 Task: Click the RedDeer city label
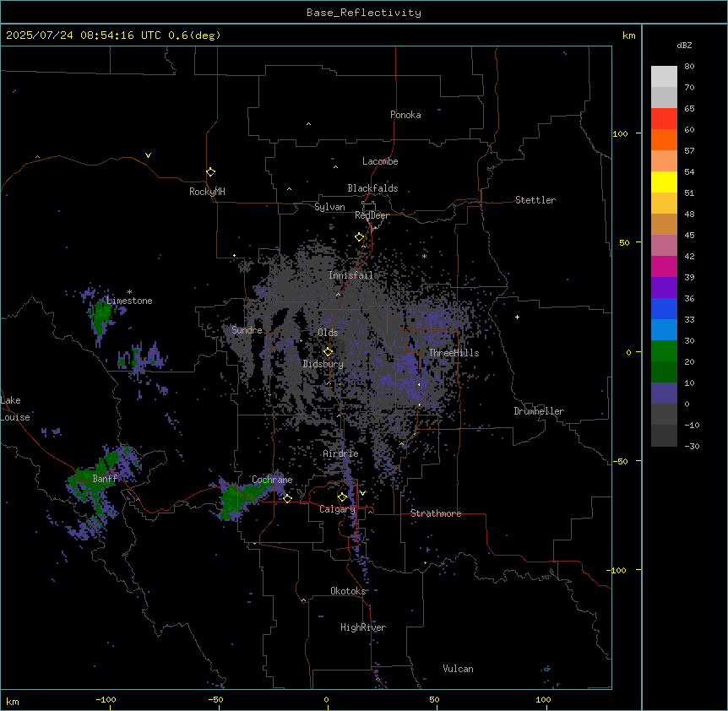coord(372,215)
